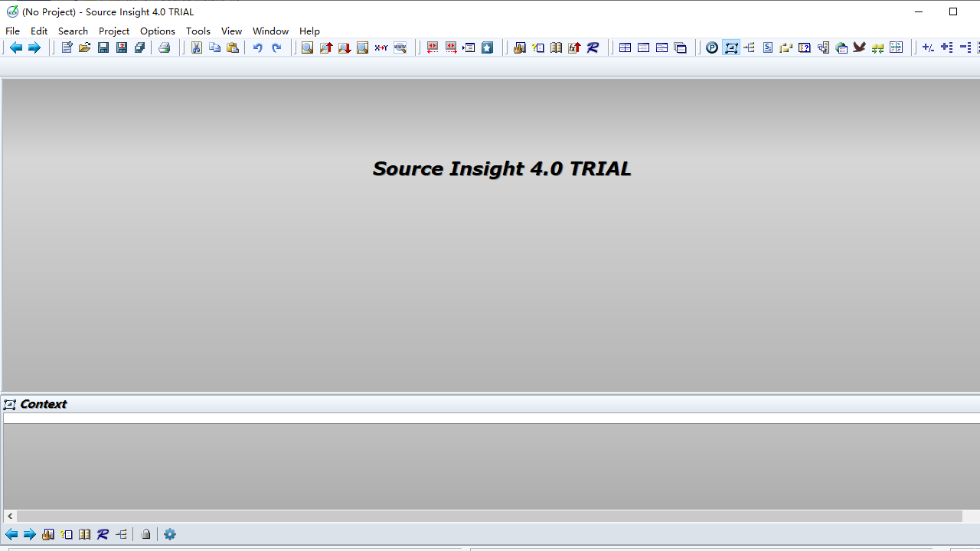The height and width of the screenshot is (551, 980).
Task: Click the New File toolbar icon
Action: (x=67, y=47)
